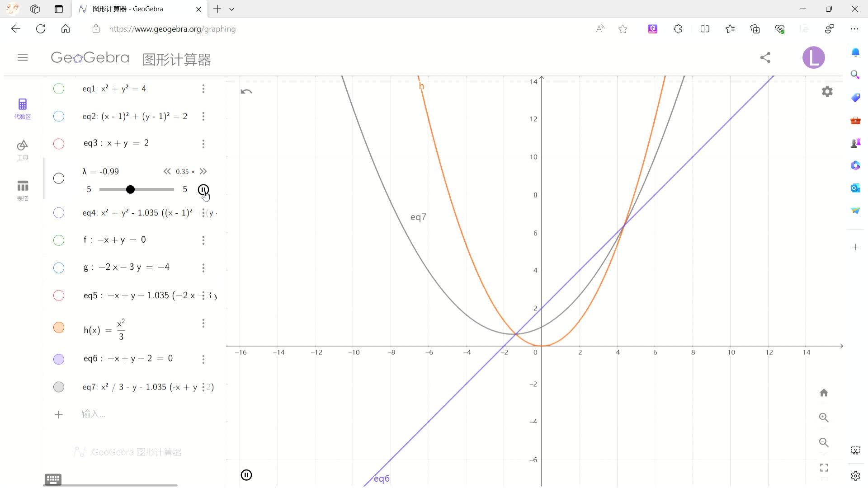Screen dimensions: 868x488
Task: Open the three-dot menu for line f
Action: pos(203,240)
